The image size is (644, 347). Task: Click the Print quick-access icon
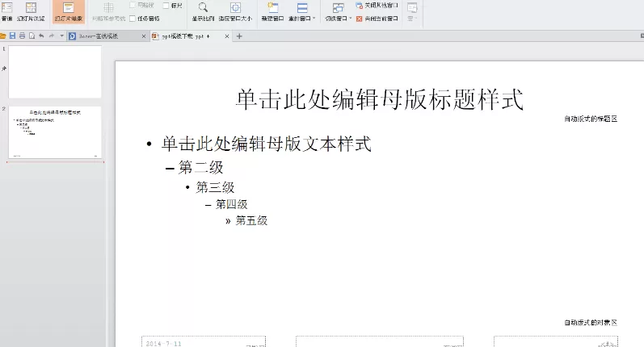click(x=22, y=36)
